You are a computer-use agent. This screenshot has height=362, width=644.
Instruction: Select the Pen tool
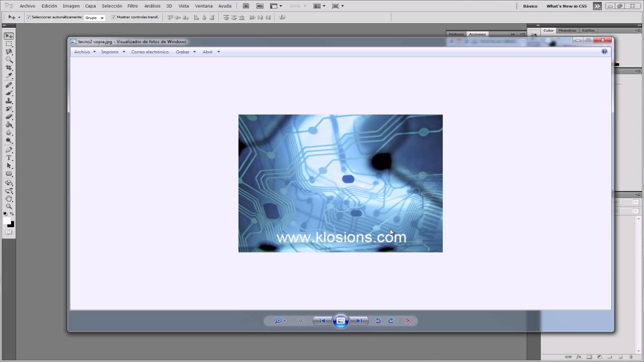click(9, 150)
